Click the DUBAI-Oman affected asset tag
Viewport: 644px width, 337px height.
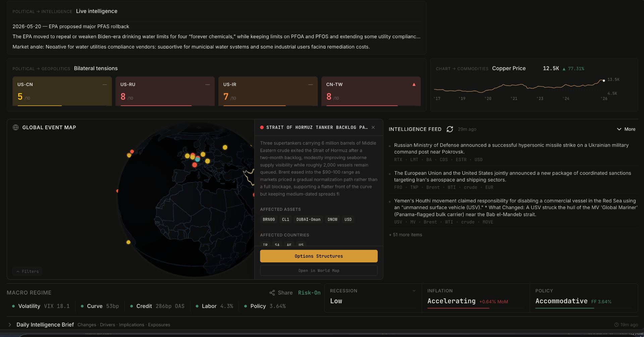click(308, 220)
